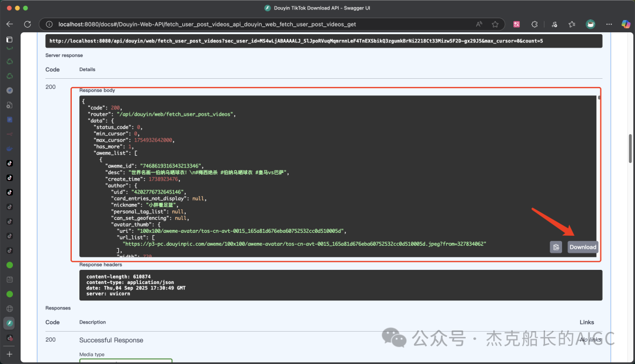Switch to the blue whale vertical tab

pyautogui.click(x=10, y=149)
